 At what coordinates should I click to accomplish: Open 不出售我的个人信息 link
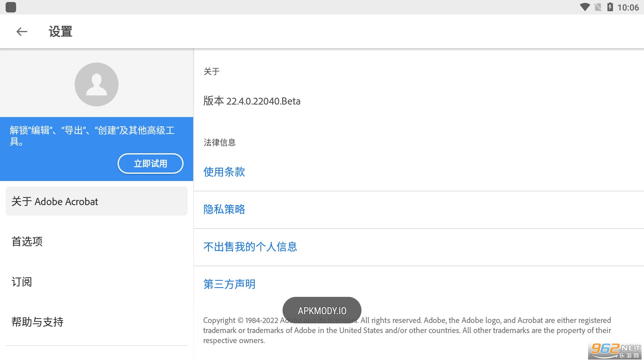(250, 247)
